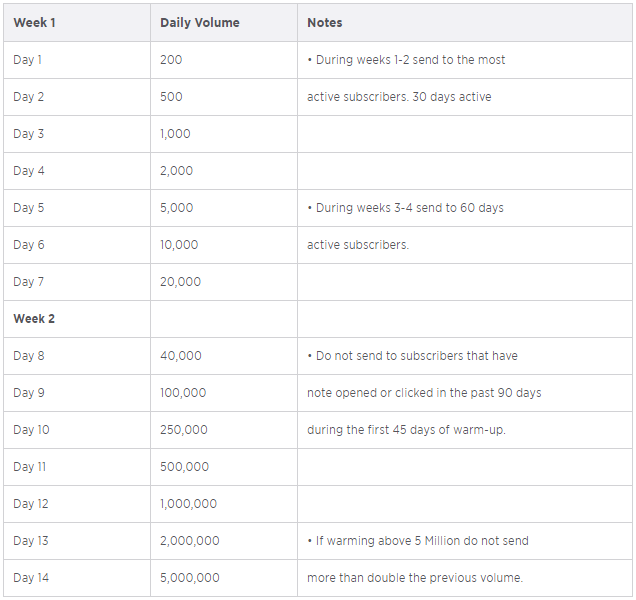Click the "Week 1" column header
636x600 pixels.
pos(34,22)
